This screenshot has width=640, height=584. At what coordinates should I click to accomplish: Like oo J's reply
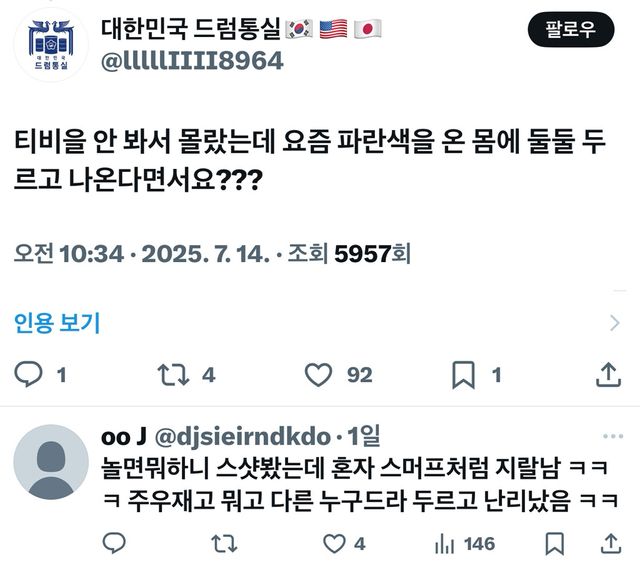(336, 544)
